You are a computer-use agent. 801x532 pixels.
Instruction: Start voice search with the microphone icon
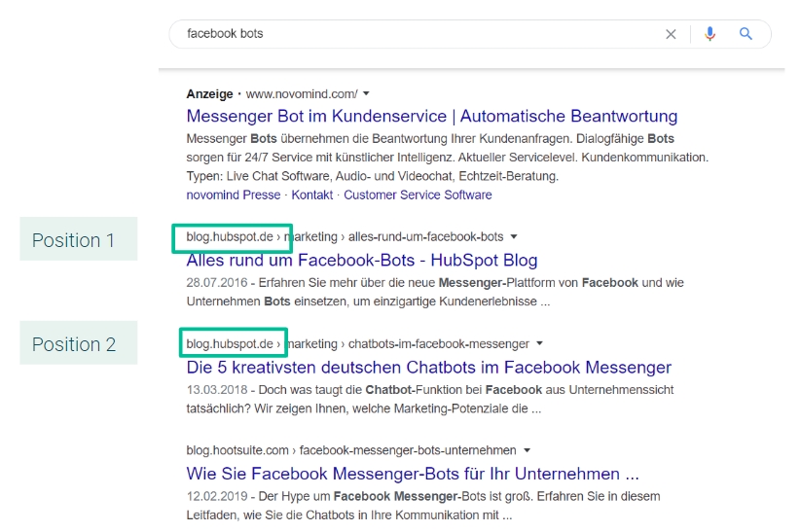click(710, 34)
